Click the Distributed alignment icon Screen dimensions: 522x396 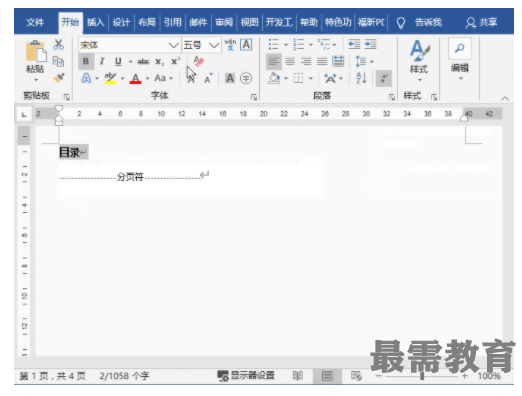click(x=338, y=61)
